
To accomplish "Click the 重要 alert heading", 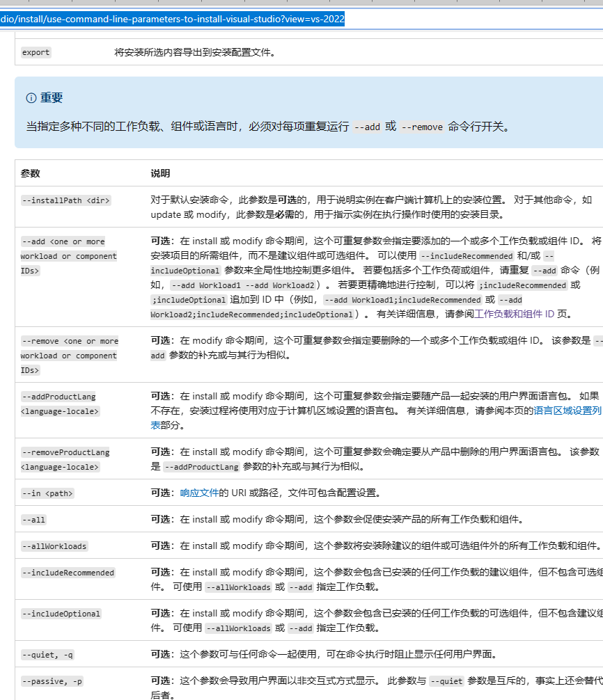I will 52,98.
